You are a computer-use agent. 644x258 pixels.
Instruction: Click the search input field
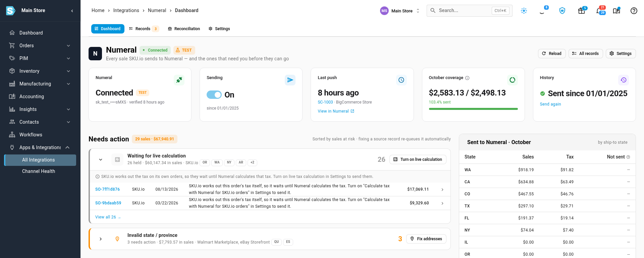[469, 11]
